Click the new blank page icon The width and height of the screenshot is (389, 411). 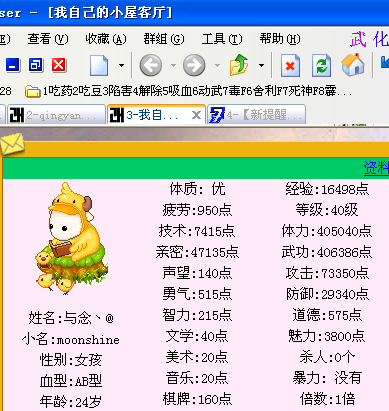coord(99,65)
